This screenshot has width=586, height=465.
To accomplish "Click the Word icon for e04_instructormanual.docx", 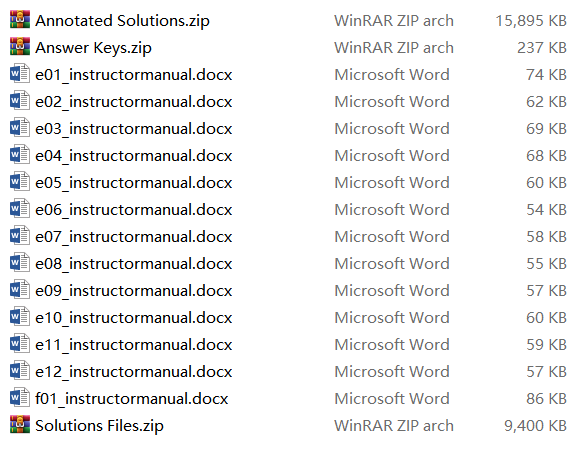I will point(20,155).
